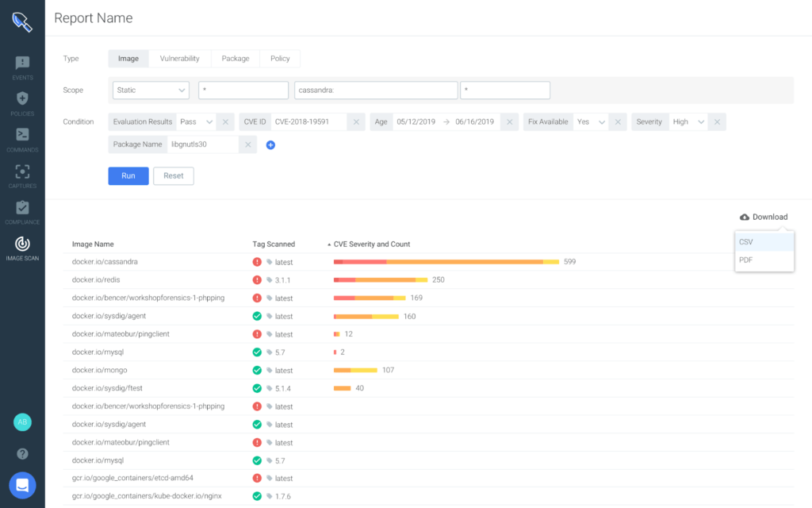Click the help question mark icon

tap(22, 454)
